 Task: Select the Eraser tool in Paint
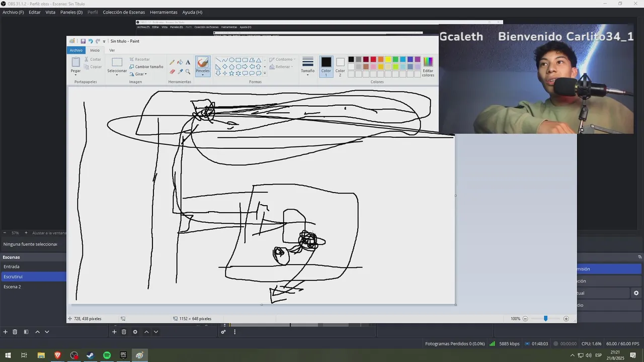(172, 71)
